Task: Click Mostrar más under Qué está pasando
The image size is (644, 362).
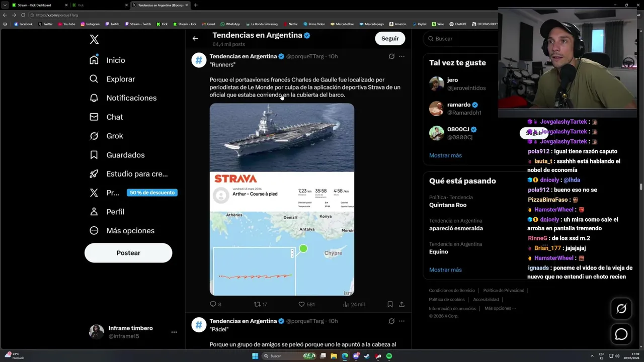Action: click(x=445, y=270)
